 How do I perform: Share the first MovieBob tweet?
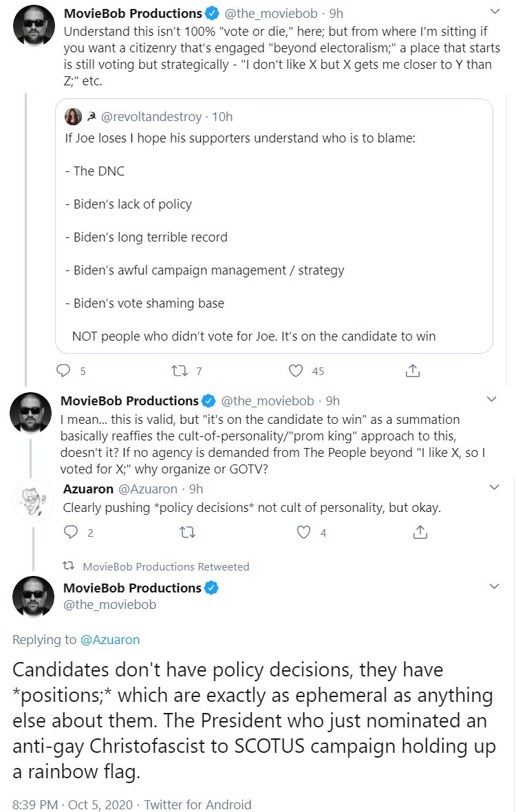[413, 371]
